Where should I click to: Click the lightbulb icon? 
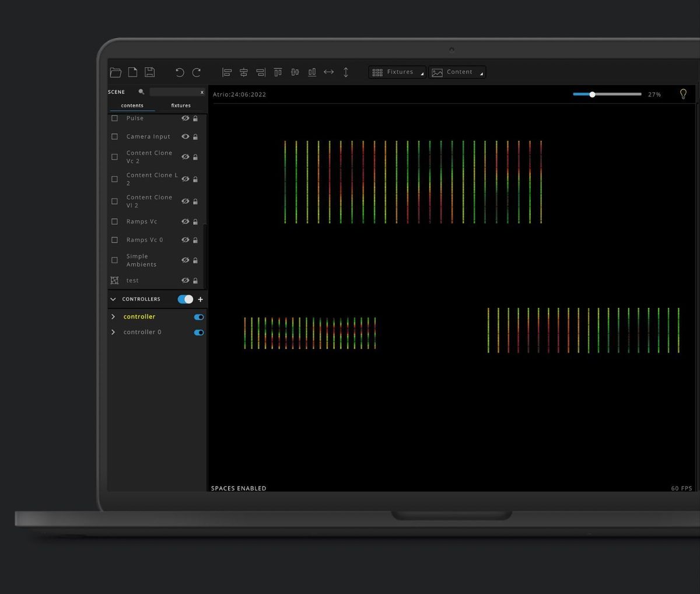(683, 94)
